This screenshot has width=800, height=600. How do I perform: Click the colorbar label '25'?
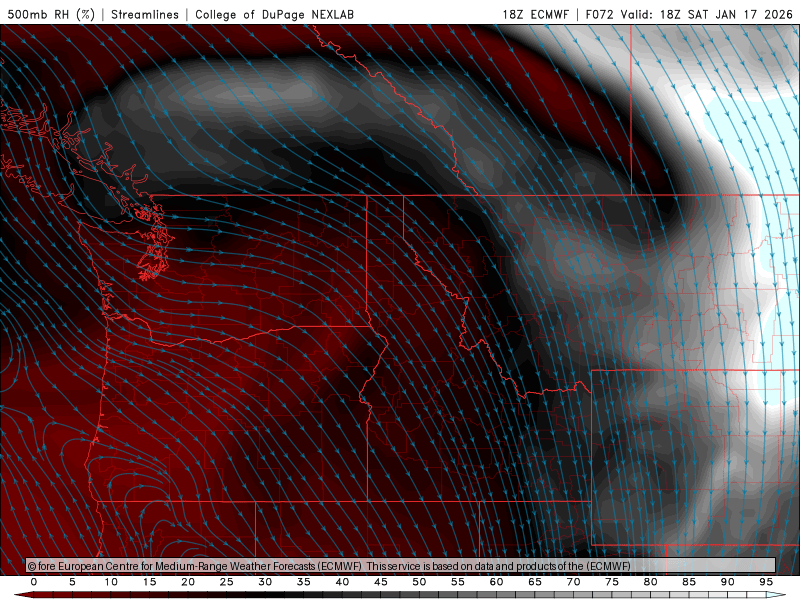click(227, 582)
